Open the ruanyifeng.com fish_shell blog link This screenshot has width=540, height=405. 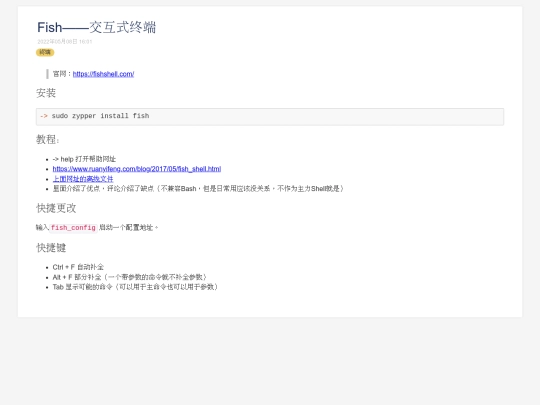click(137, 169)
